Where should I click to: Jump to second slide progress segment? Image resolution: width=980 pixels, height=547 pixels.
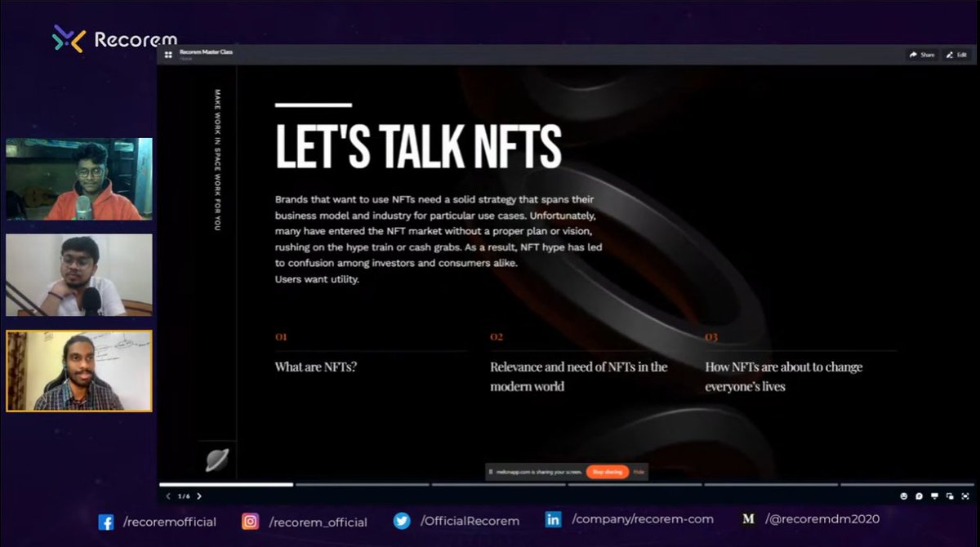(363, 484)
